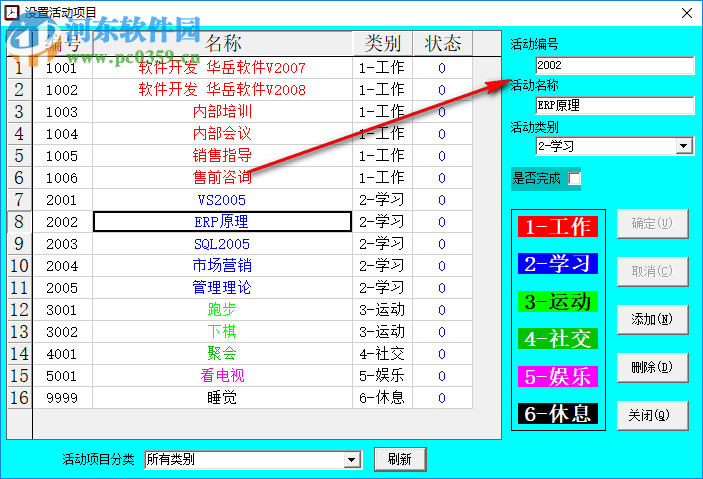Click the status 0 in the 睡觉 row
This screenshot has height=479, width=703.
pos(442,398)
